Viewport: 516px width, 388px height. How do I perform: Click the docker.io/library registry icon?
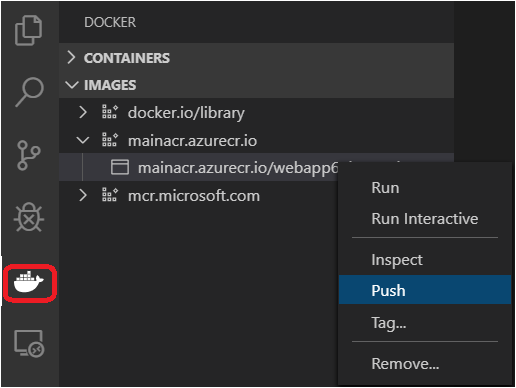click(110, 112)
